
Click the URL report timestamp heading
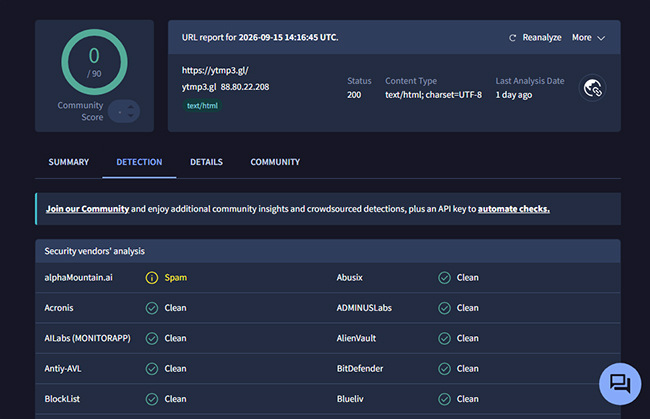(260, 37)
